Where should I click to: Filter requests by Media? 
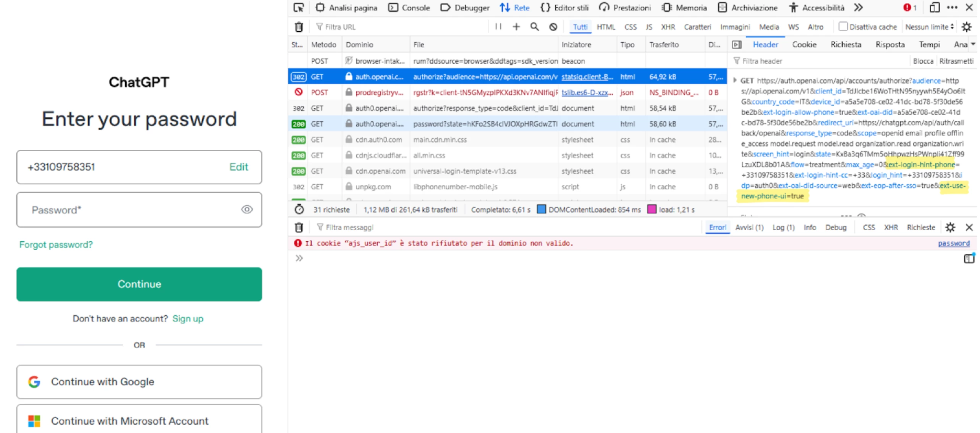point(768,27)
